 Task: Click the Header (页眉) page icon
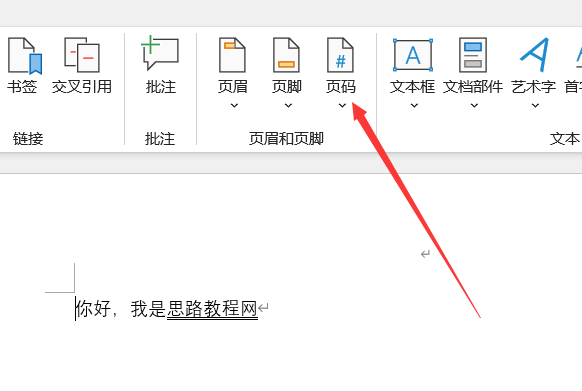(232, 55)
